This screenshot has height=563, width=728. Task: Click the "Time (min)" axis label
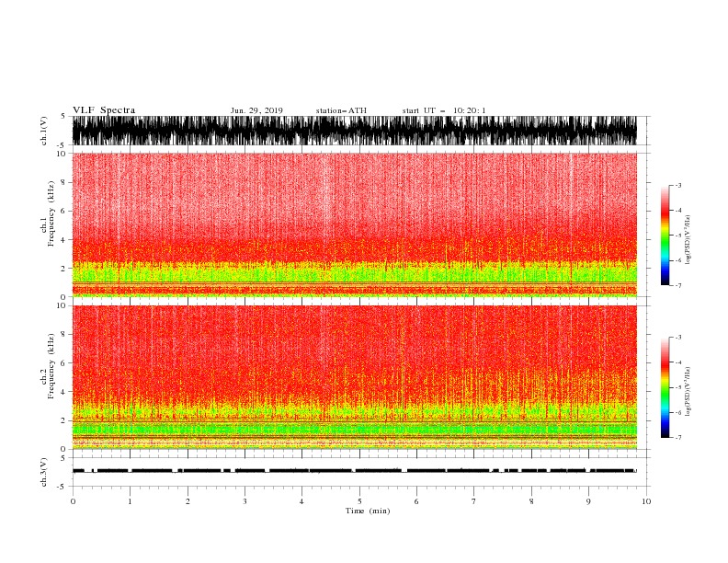click(368, 511)
